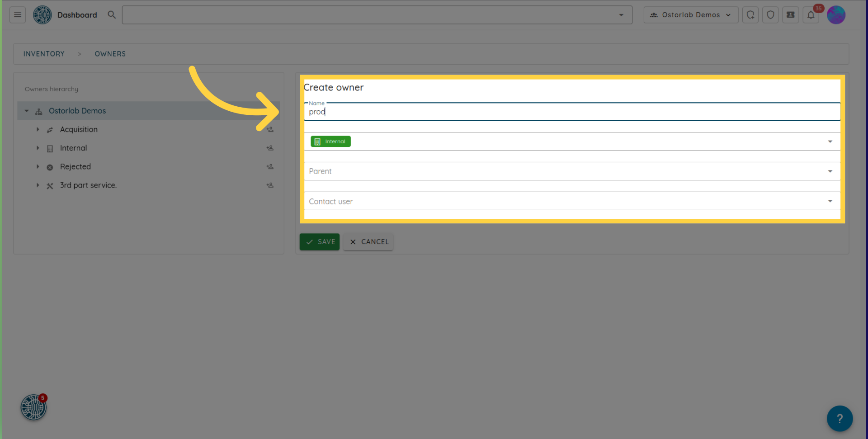
Task: Go to INVENTORY breadcrumb
Action: 44,54
